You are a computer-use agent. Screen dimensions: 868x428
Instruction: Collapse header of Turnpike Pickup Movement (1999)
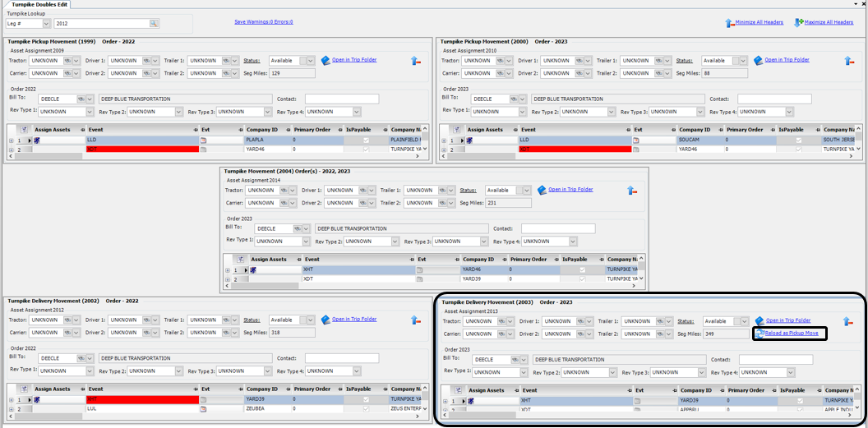(416, 61)
